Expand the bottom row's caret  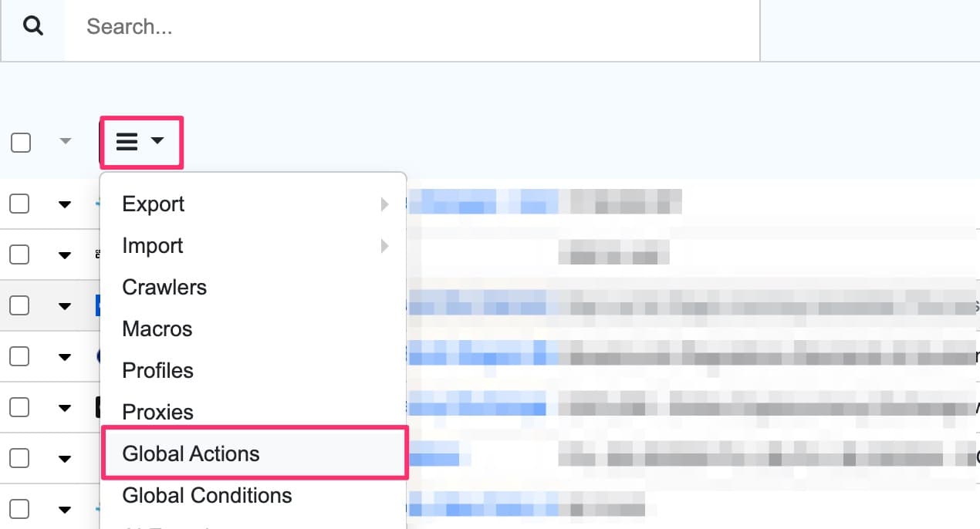[x=66, y=509]
